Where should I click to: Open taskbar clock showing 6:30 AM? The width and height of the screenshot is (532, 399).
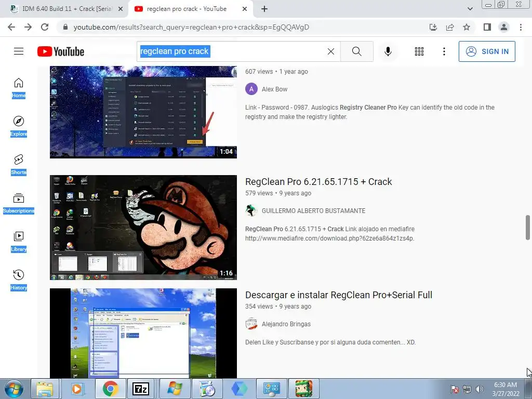click(x=506, y=389)
